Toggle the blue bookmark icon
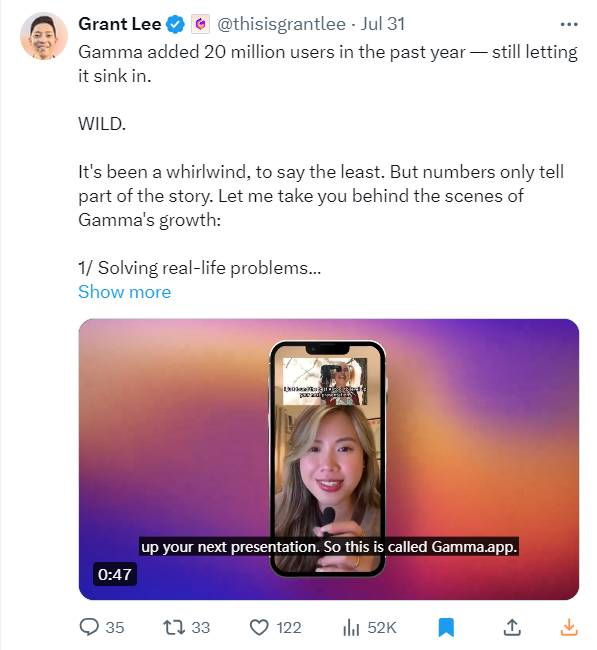Screen dimensions: 597x650 click(446, 627)
